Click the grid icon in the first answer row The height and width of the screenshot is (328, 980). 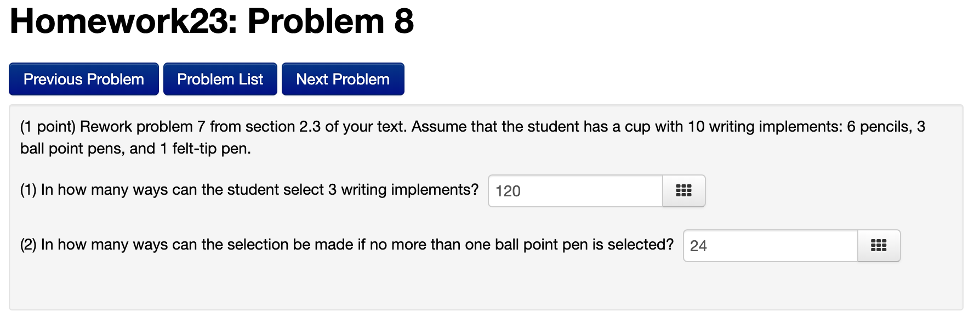click(x=683, y=191)
